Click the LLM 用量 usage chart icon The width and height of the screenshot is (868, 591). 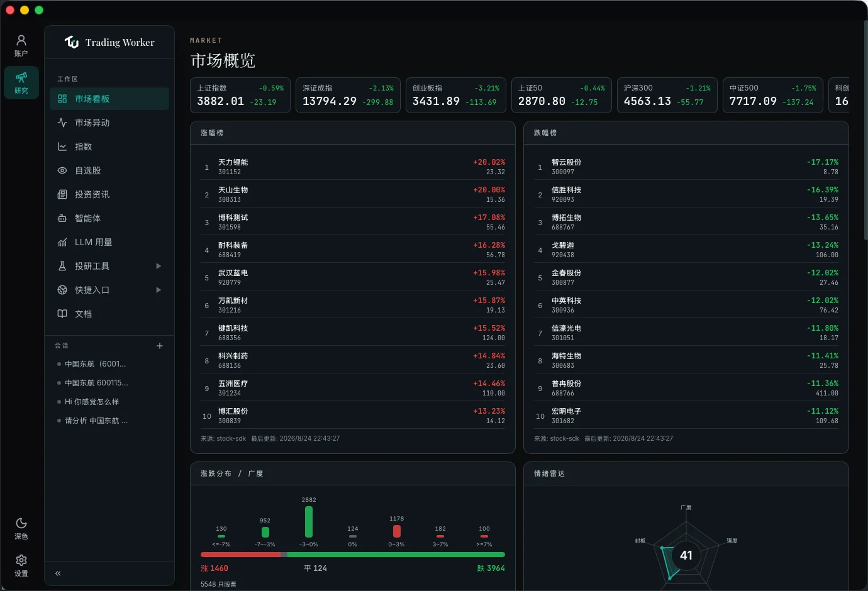[x=62, y=242]
